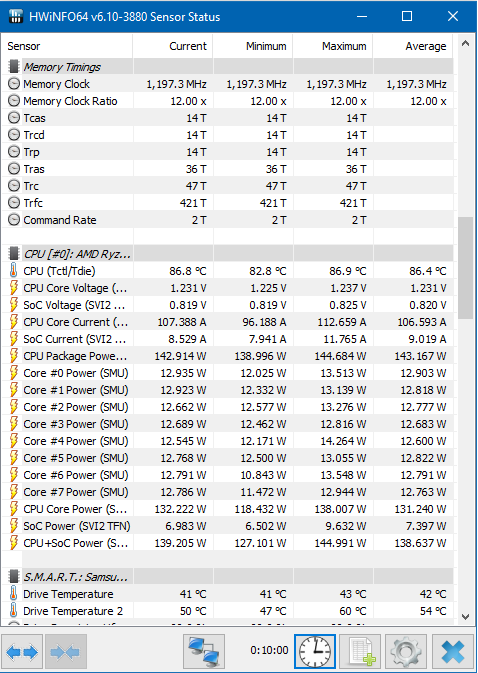478x673 pixels.
Task: Select the Tras row label
Action: pyautogui.click(x=34, y=169)
